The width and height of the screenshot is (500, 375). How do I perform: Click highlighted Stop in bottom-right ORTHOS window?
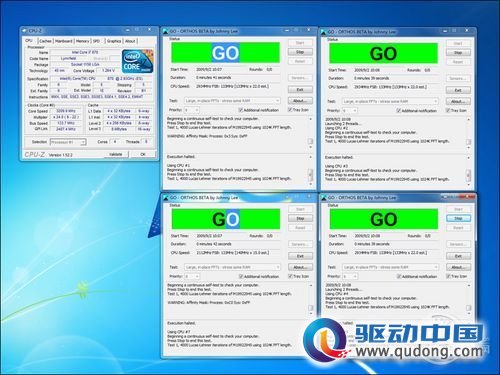[x=458, y=218]
